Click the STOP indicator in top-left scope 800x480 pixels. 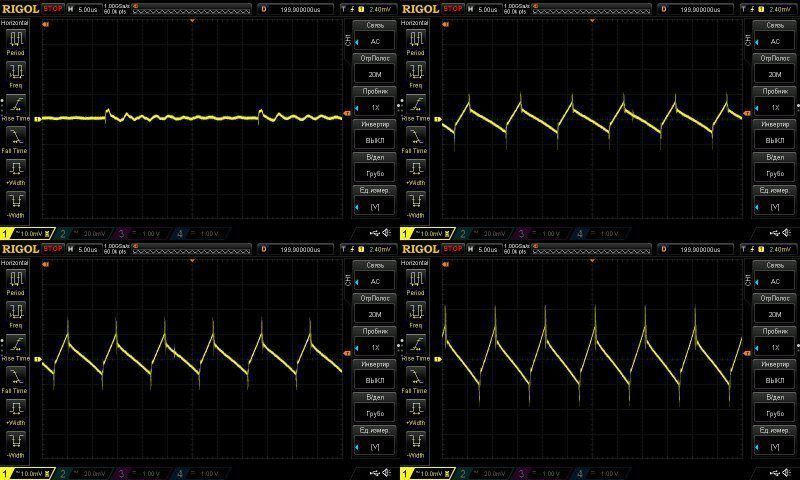[x=53, y=9]
